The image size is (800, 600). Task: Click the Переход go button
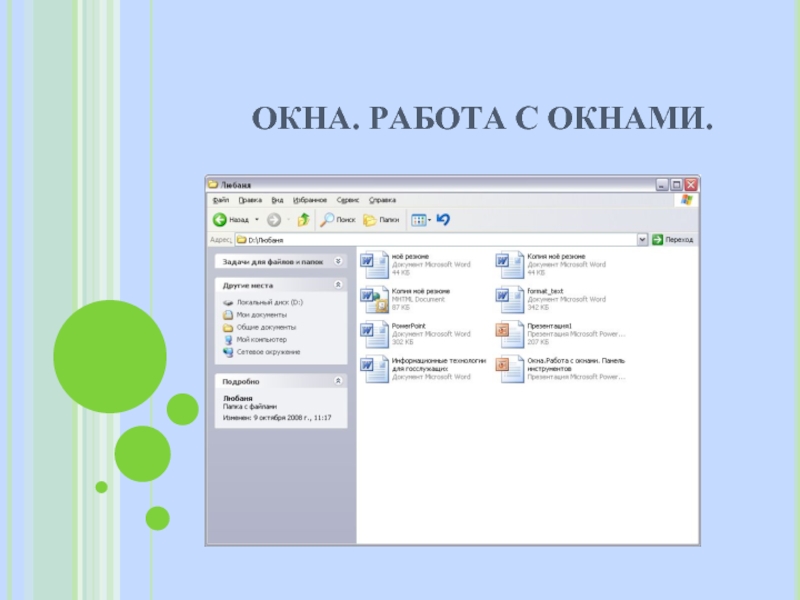pos(672,239)
